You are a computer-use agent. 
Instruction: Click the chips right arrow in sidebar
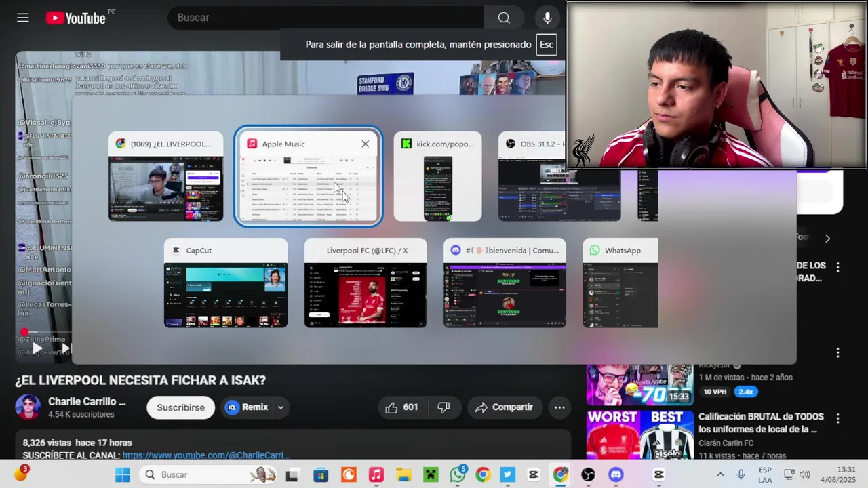click(x=827, y=239)
